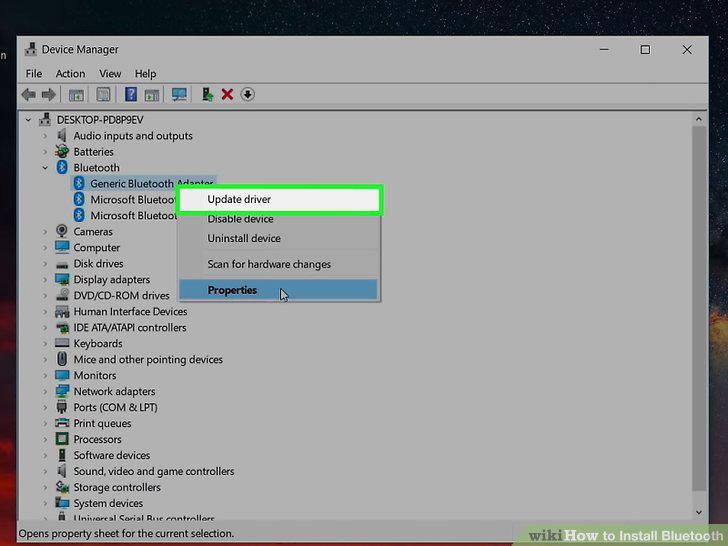The image size is (728, 546).
Task: Click the DESKTOP-PD8P9EV computer icon
Action: click(45, 120)
